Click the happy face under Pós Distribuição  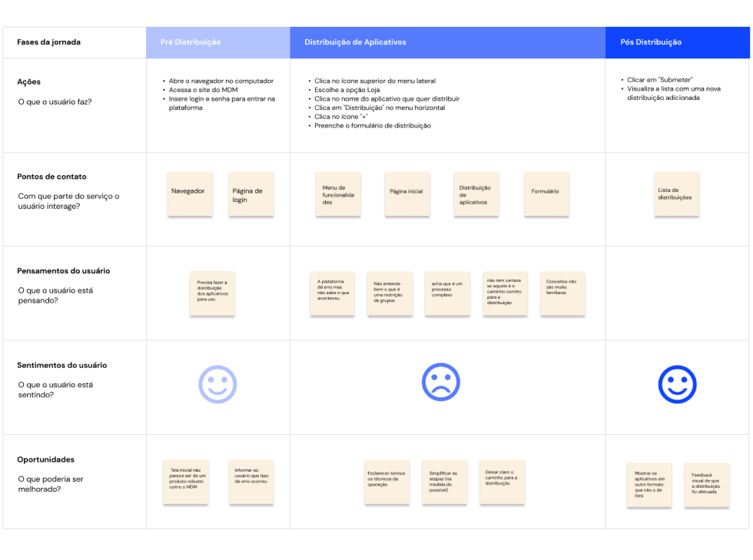[x=678, y=383]
